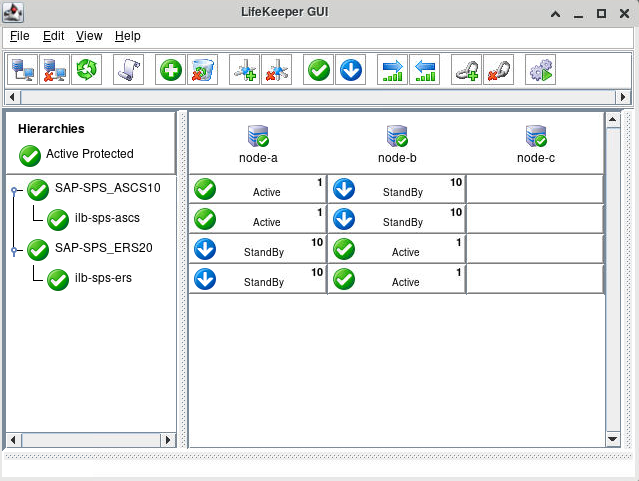
Task: Click the Delete Resource Hierarchy trash icon
Action: (203, 70)
